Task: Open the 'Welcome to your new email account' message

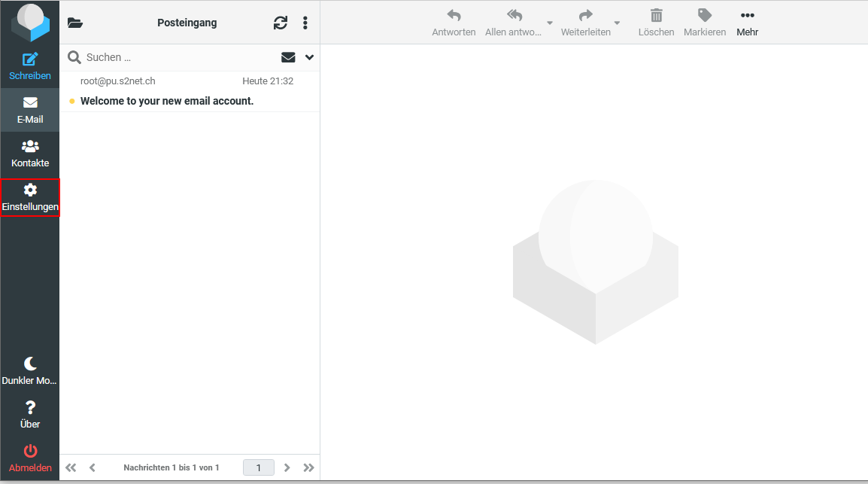Action: coord(167,101)
